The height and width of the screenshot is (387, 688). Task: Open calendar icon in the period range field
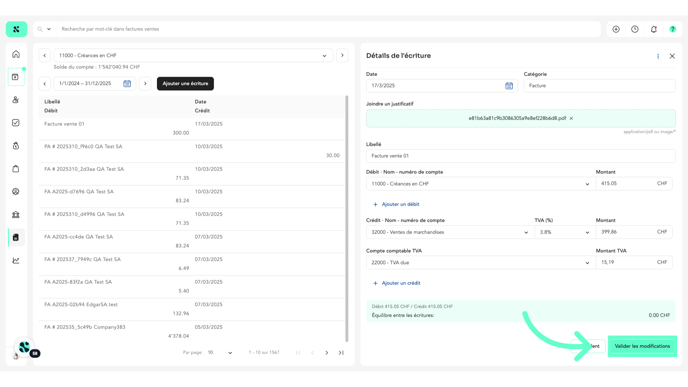click(127, 83)
